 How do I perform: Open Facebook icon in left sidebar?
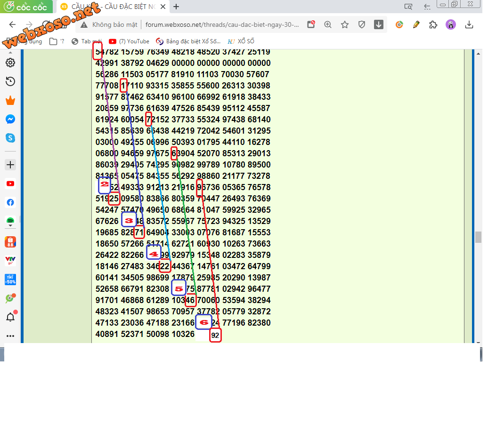pos(10,203)
